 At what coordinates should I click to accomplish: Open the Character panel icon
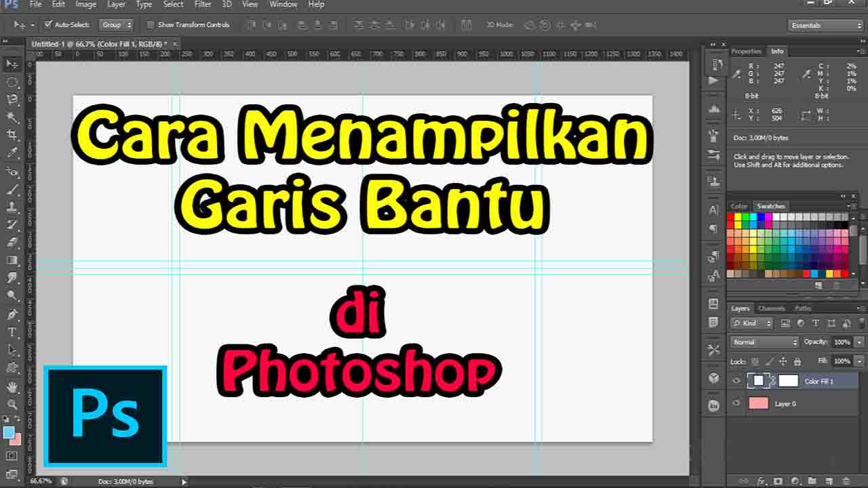click(x=713, y=210)
